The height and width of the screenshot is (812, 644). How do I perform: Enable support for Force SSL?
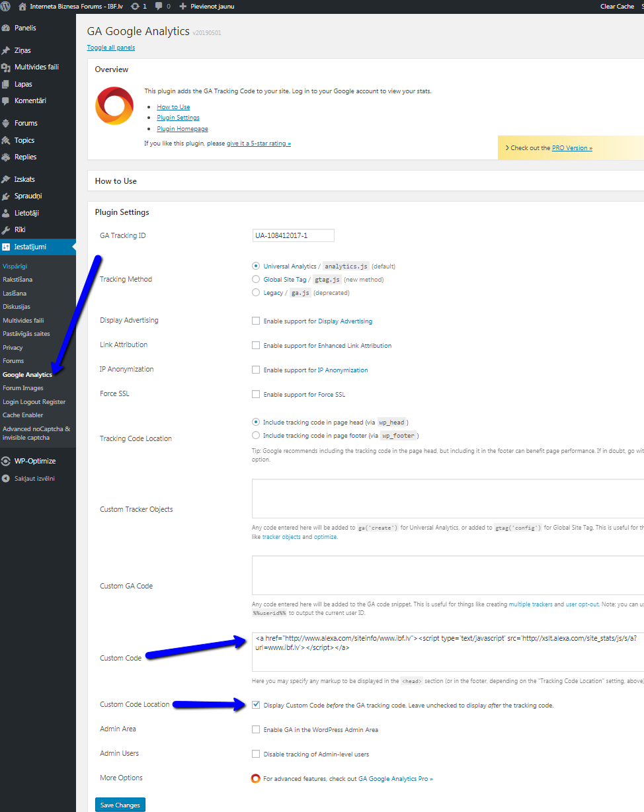[x=256, y=394]
